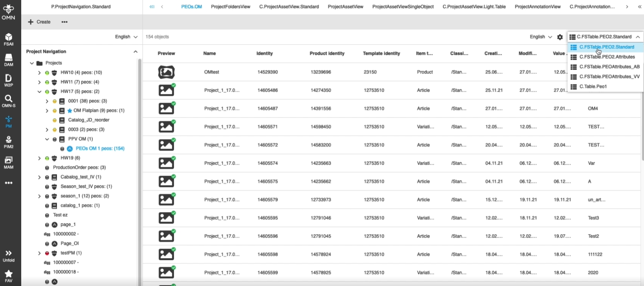Collapse the HW17 project tree node
644x286 pixels.
click(x=39, y=92)
